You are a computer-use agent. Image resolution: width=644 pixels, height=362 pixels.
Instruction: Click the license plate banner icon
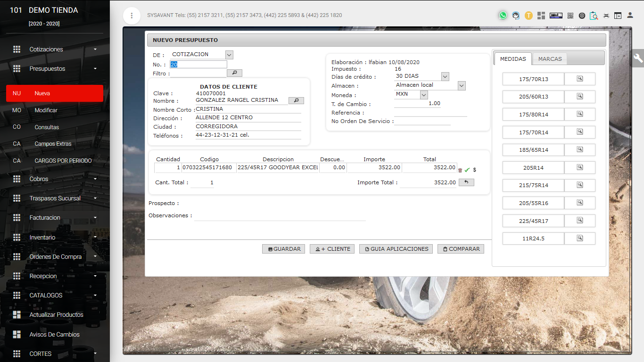pos(556,16)
